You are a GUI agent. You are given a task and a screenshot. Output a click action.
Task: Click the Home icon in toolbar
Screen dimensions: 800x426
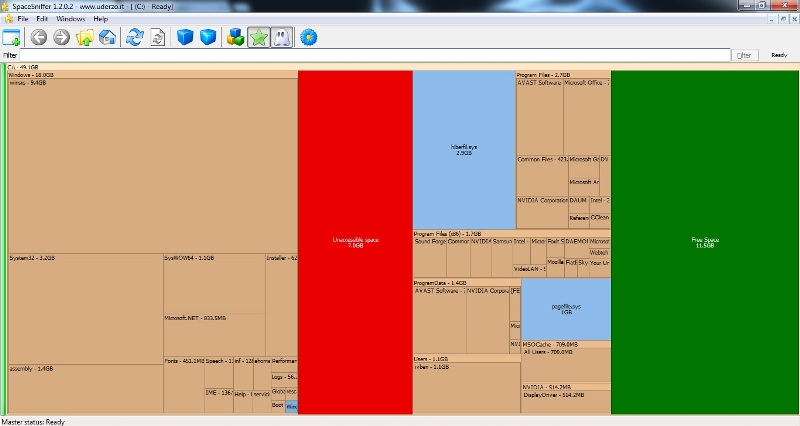(x=107, y=38)
